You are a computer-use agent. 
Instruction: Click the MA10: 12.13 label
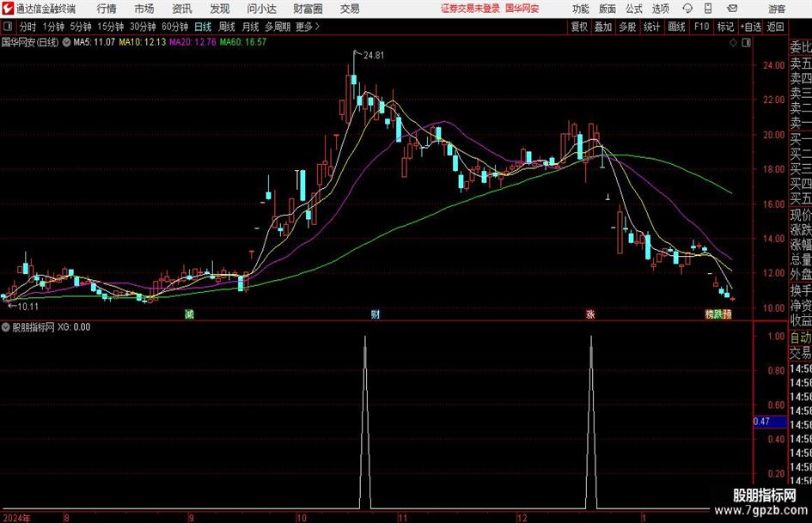pos(143,42)
